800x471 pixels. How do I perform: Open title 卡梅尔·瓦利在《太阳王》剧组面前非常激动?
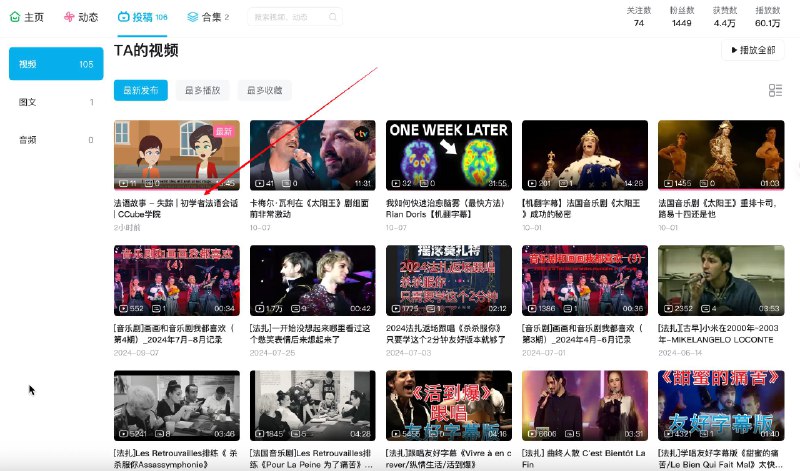(x=309, y=209)
